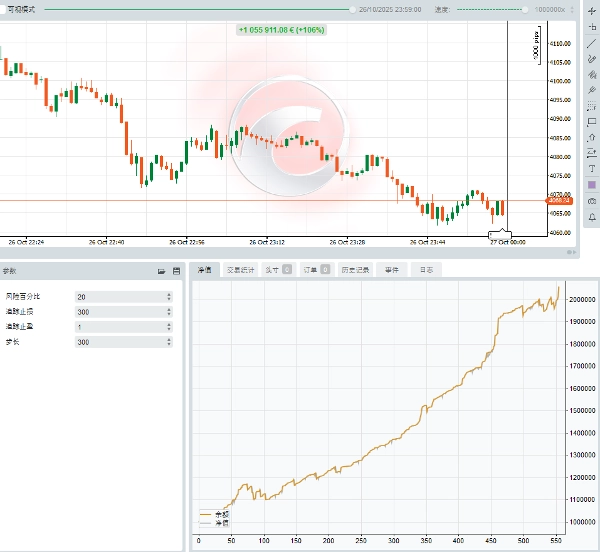Select the measure ruler tool
The height and width of the screenshot is (552, 600).
coord(592,27)
